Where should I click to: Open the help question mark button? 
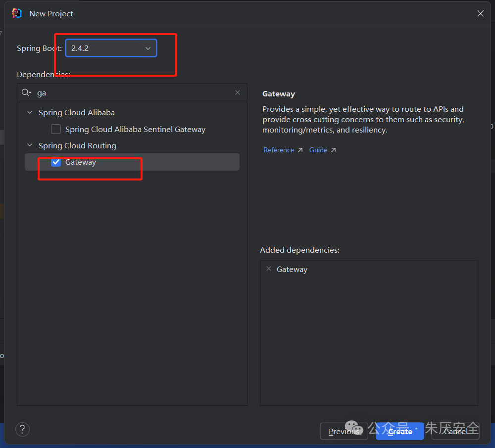pyautogui.click(x=22, y=429)
